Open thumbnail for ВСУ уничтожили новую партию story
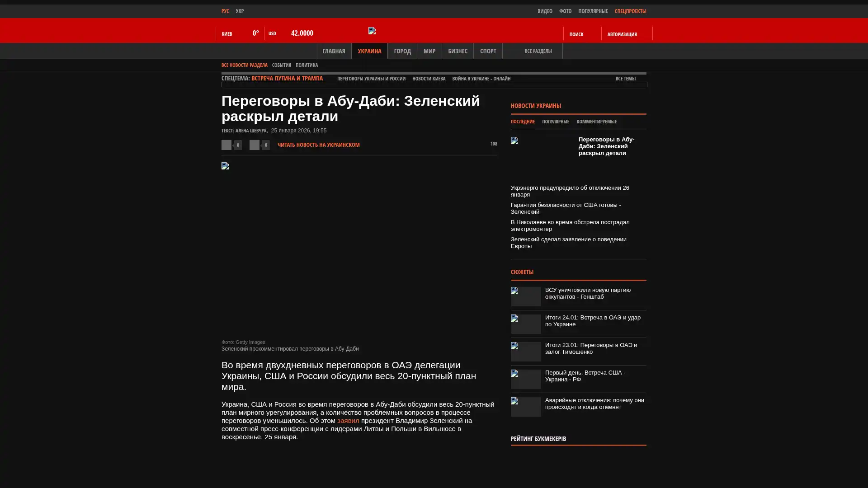Screen dimensions: 868x488 coord(526,296)
